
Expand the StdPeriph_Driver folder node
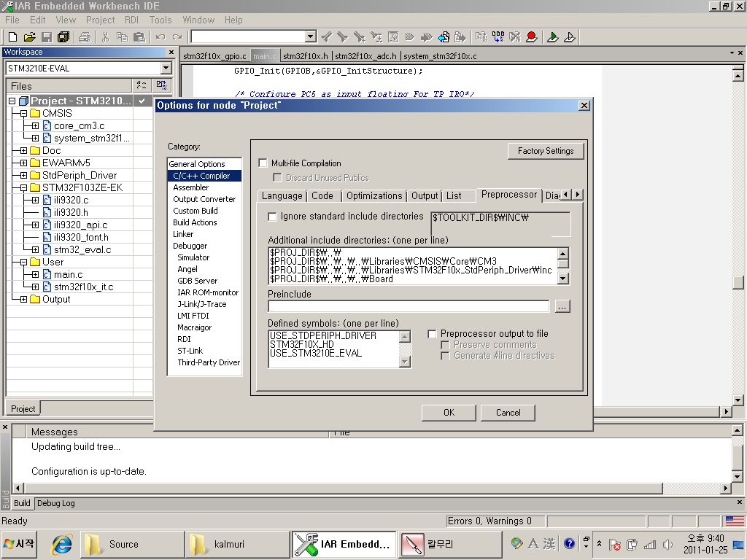pos(23,175)
